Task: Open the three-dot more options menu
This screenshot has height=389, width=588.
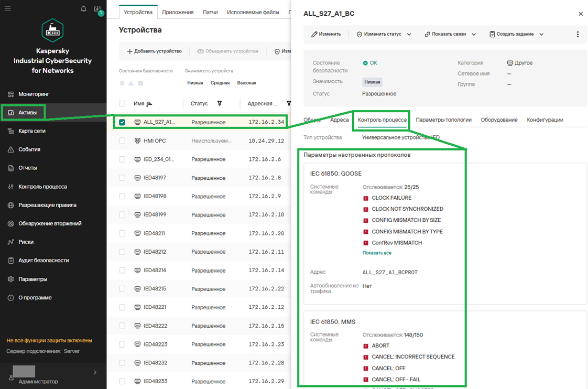Action: (x=578, y=34)
